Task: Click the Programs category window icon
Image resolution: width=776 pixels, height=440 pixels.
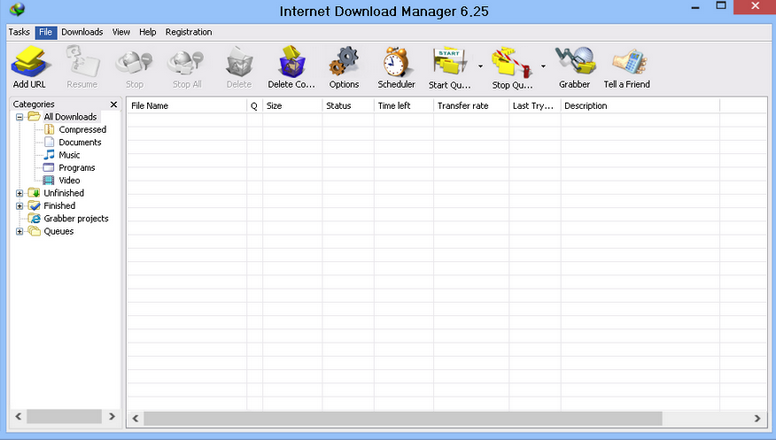Action: tap(48, 168)
